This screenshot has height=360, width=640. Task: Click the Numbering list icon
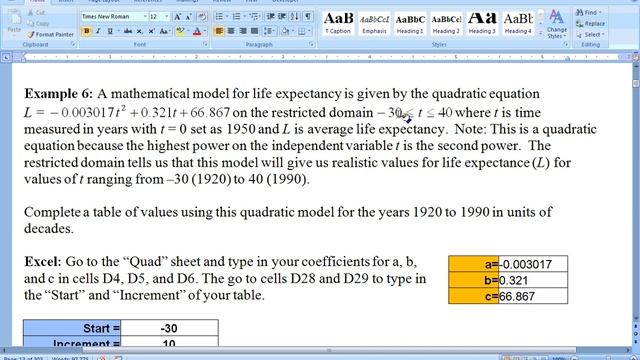click(236, 16)
